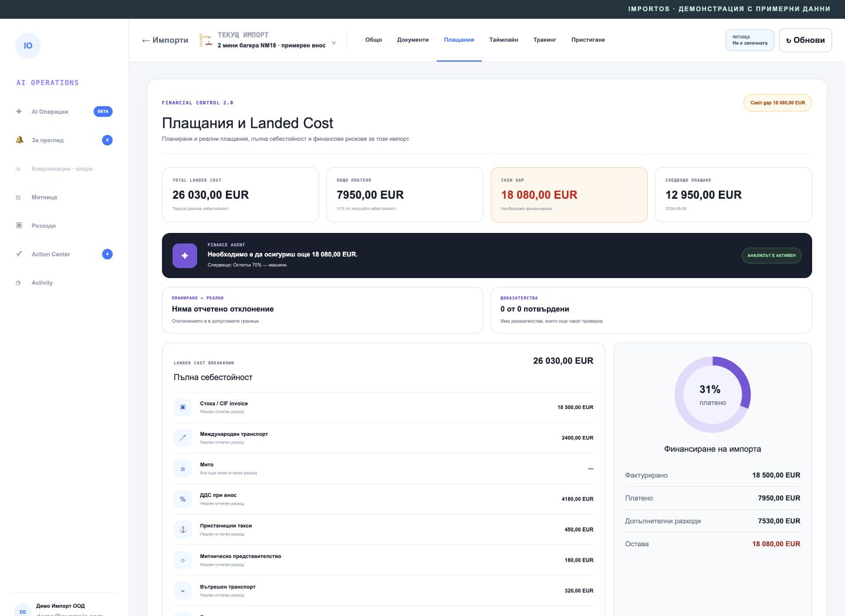Click the percent icon for ДДС при внос

[182, 499]
